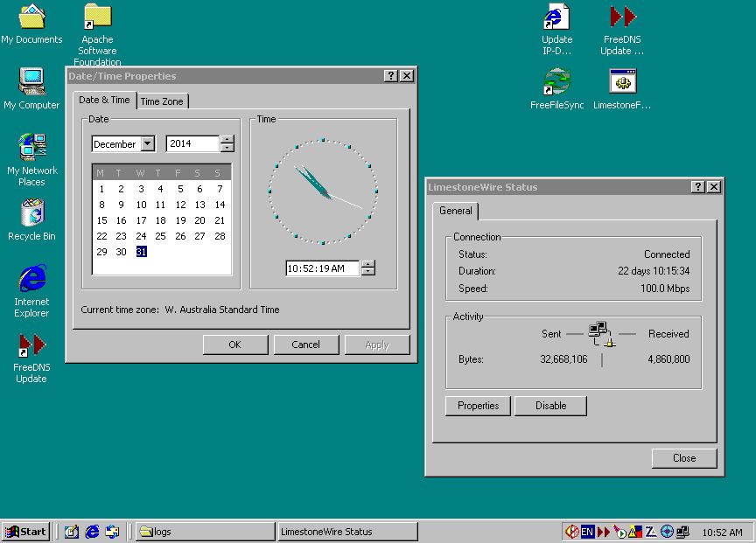The width and height of the screenshot is (756, 543).
Task: Click Cancel in Date/Time Properties
Action: point(305,345)
